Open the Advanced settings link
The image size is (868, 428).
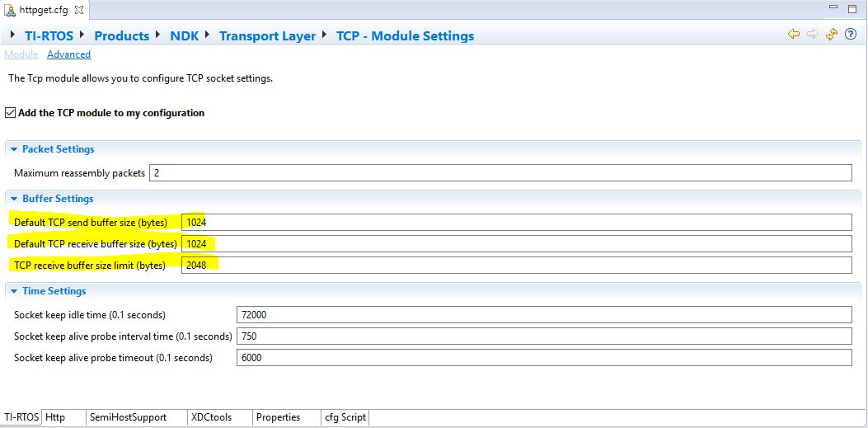click(x=68, y=54)
